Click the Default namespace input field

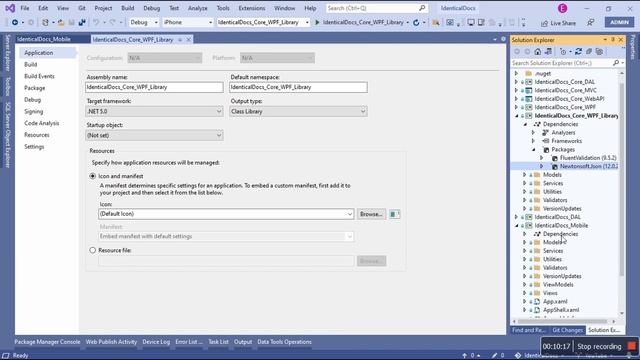click(x=298, y=87)
